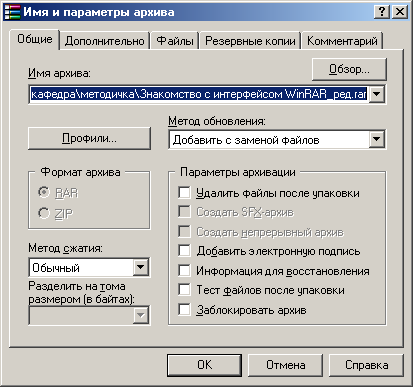Open the Файлы tab

(x=175, y=41)
